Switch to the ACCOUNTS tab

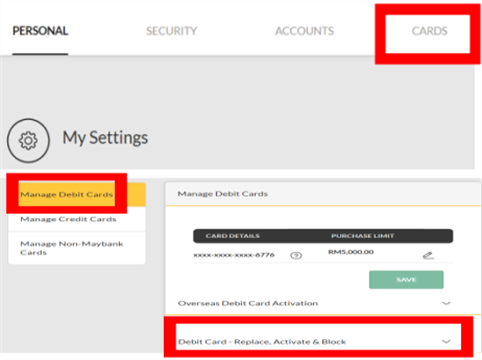[x=304, y=31]
